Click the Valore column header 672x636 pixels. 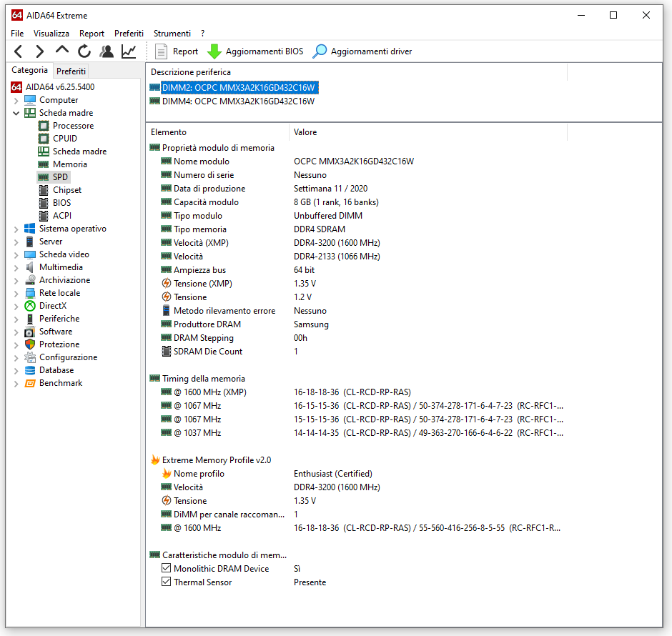428,132
